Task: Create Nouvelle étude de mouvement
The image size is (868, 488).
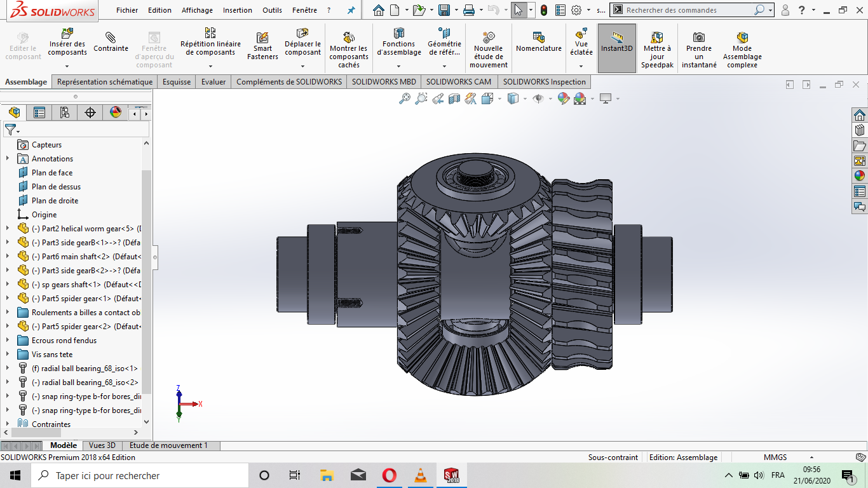Action: coord(489,50)
